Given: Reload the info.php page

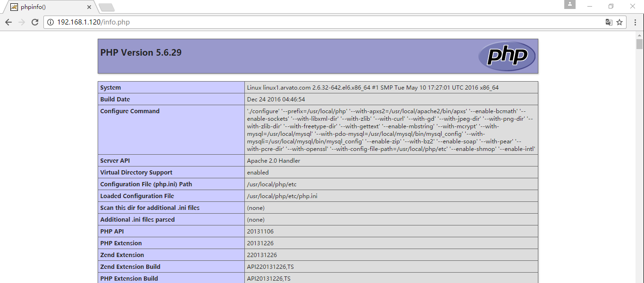Looking at the screenshot, I should tap(35, 22).
